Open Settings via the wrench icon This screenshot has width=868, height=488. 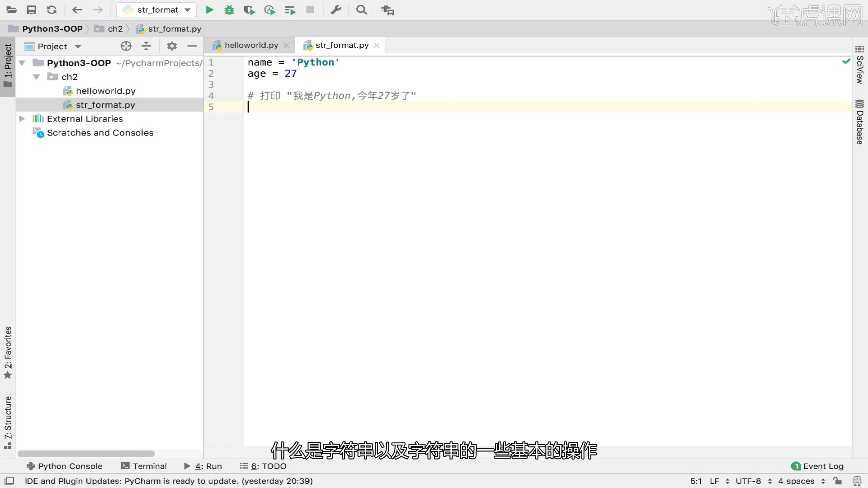pos(336,9)
